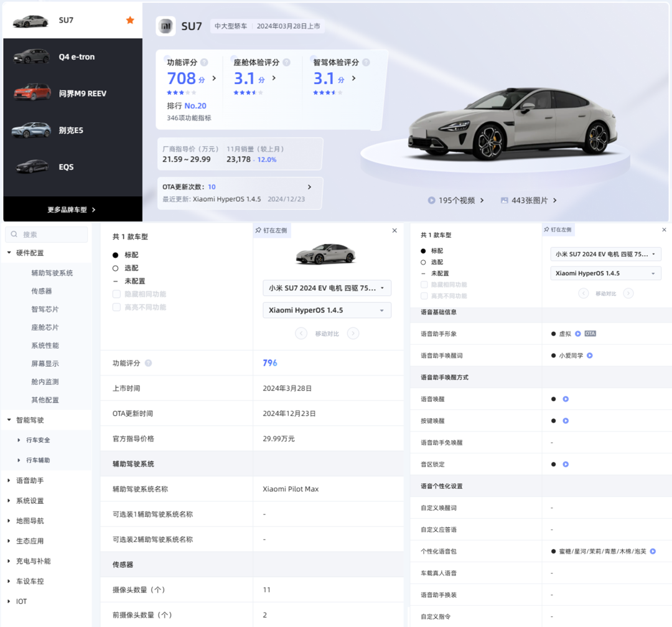Open help icon next to 座舱体验评分
The height and width of the screenshot is (627, 672).
tap(286, 62)
